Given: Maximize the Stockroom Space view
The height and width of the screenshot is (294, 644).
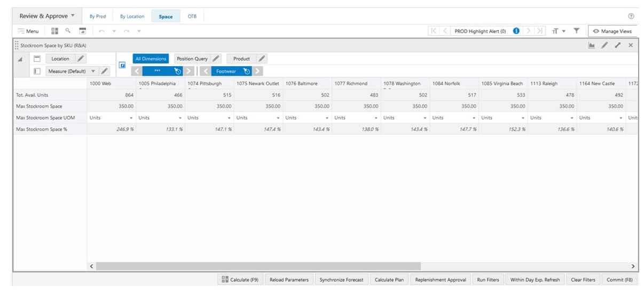Looking at the screenshot, I should pyautogui.click(x=618, y=46).
